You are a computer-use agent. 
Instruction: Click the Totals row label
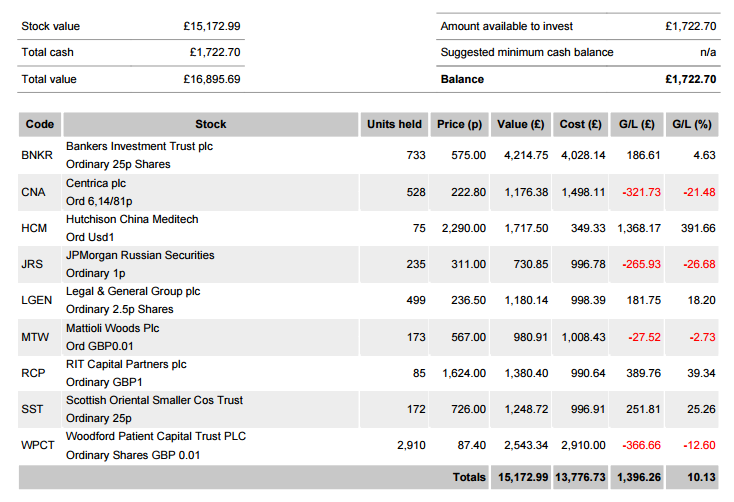[469, 477]
